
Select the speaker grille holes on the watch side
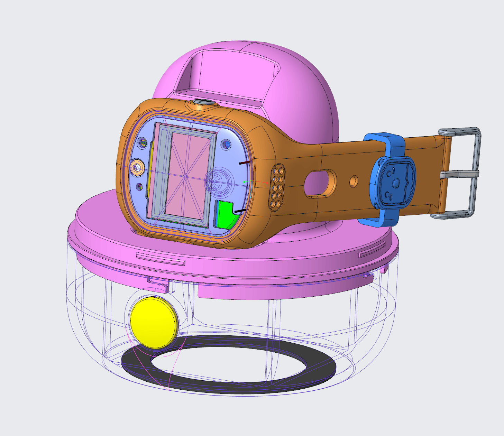click(278, 187)
